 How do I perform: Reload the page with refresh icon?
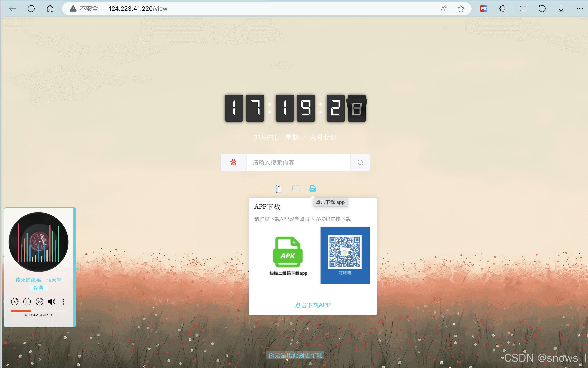coord(31,9)
